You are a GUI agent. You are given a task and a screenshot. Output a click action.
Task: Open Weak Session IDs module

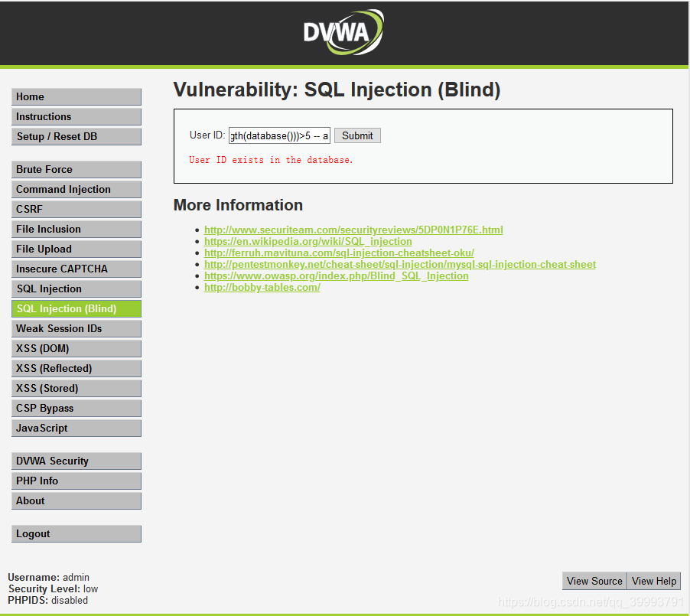point(76,328)
